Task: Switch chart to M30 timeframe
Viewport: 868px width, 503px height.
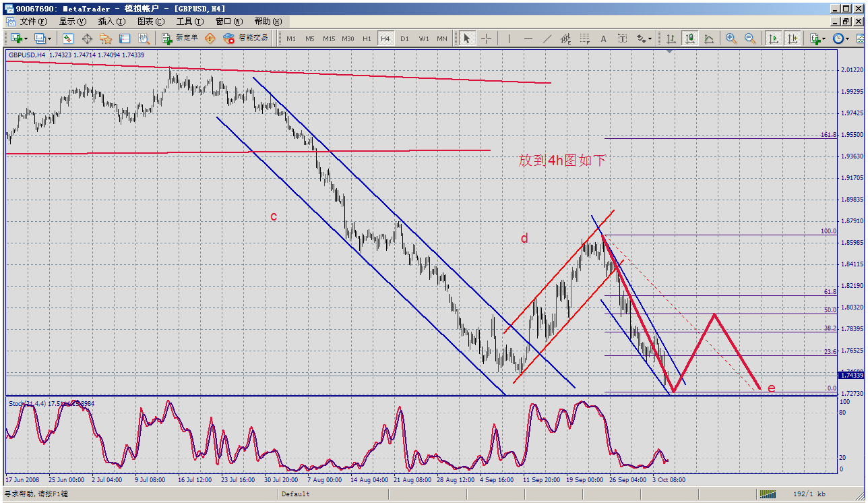Action: pyautogui.click(x=348, y=38)
